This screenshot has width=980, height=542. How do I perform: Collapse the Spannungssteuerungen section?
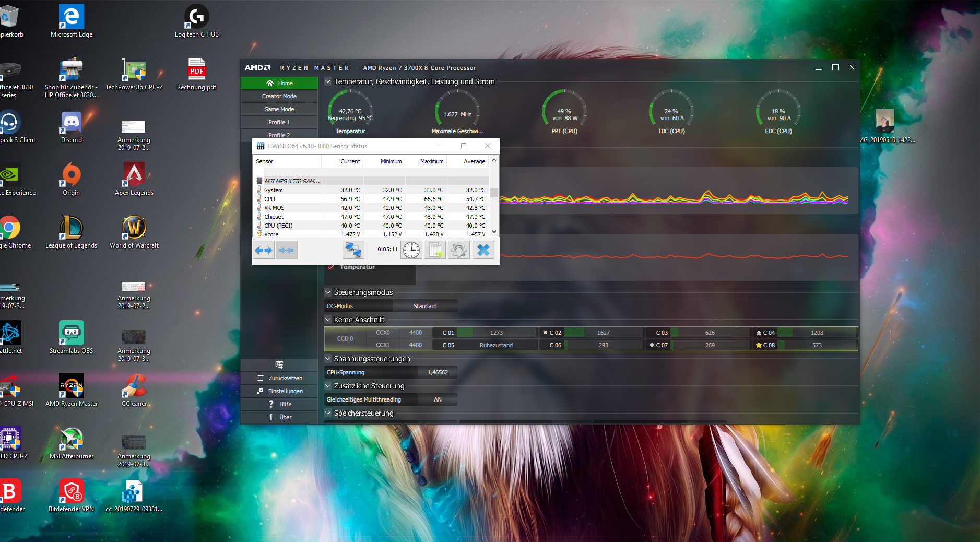pyautogui.click(x=328, y=359)
